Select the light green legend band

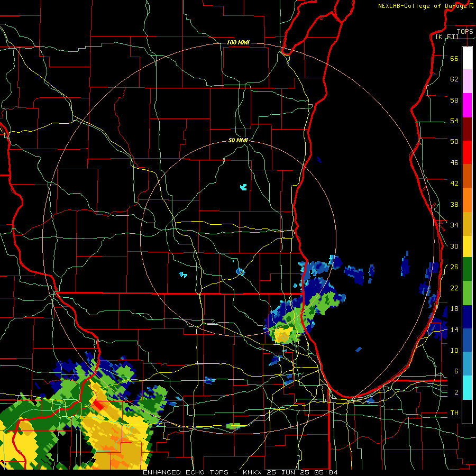(467, 293)
